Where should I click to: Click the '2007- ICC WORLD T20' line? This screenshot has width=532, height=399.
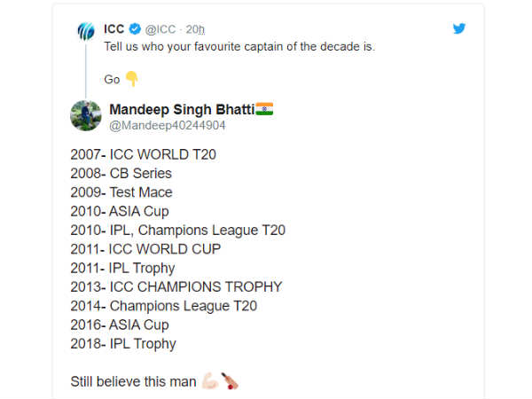coord(143,154)
